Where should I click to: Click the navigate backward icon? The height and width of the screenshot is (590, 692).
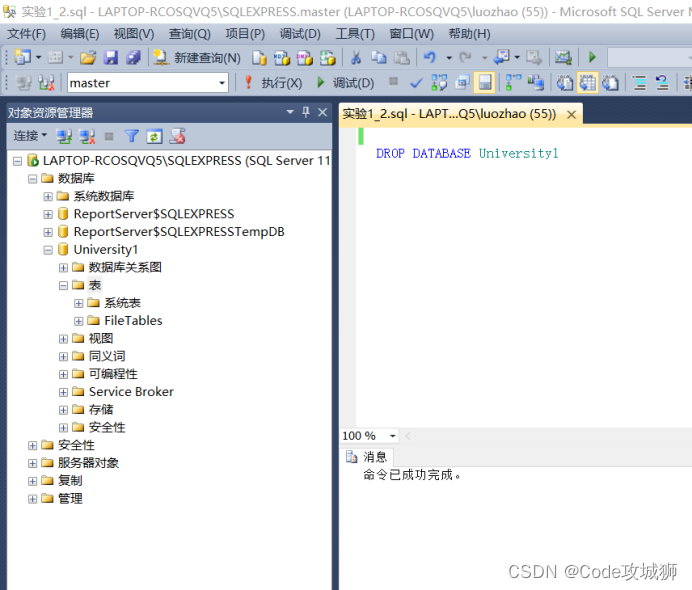[x=501, y=57]
